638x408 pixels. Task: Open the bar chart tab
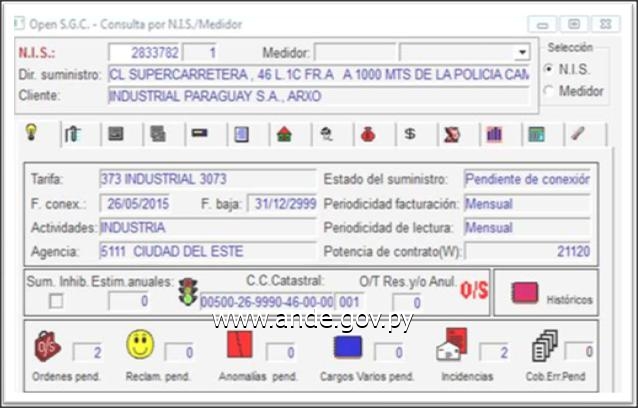pos(494,134)
